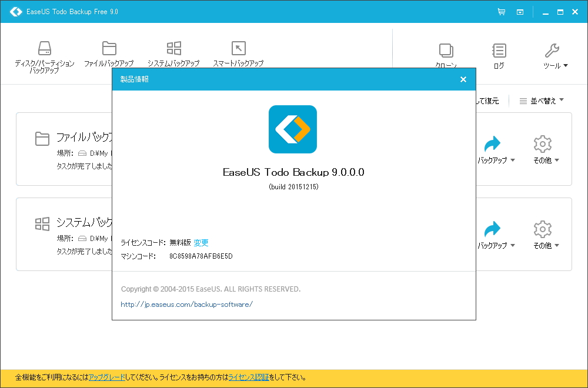Expand the ツール dropdown menu
This screenshot has width=588, height=388.
tap(553, 56)
